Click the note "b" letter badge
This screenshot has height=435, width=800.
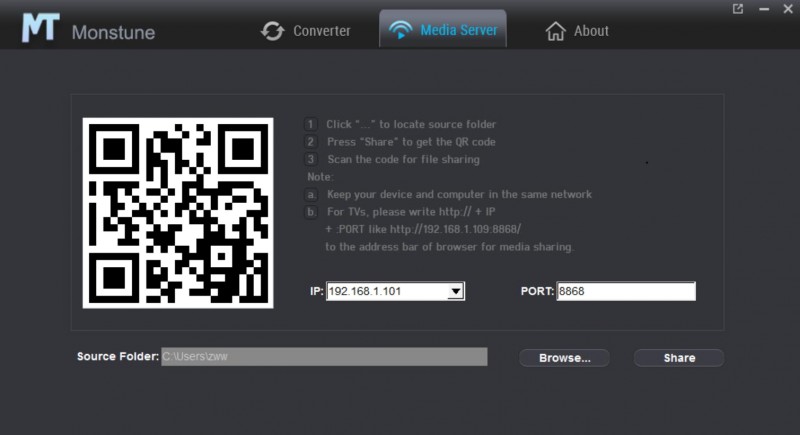tap(311, 212)
